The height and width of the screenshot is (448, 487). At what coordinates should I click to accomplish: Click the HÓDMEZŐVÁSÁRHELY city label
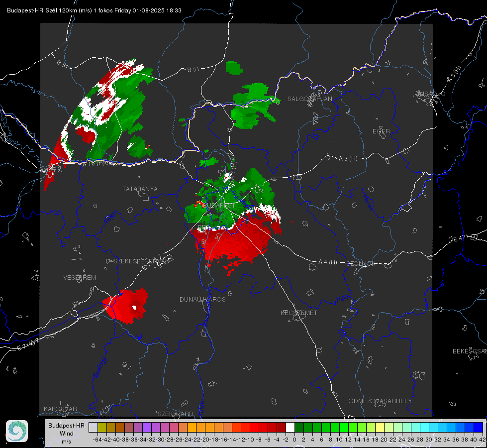click(378, 401)
